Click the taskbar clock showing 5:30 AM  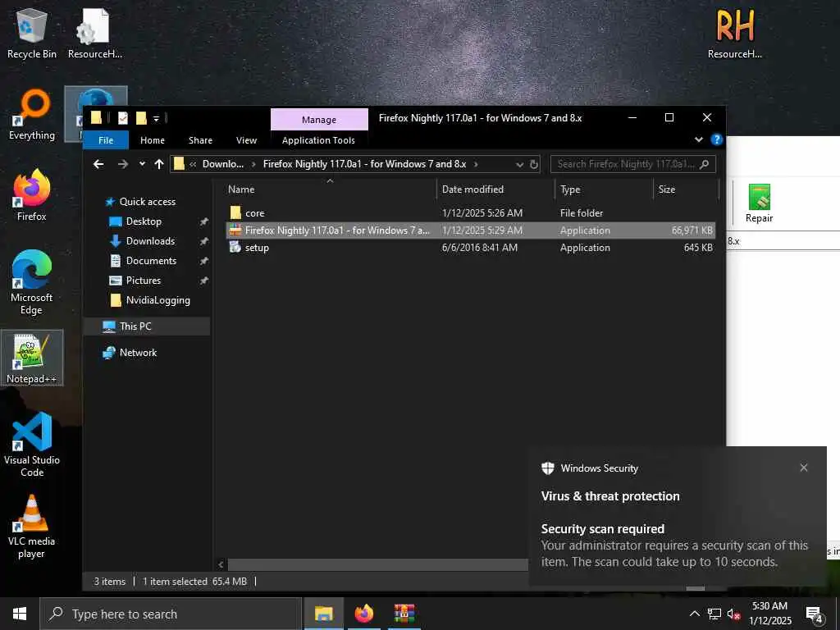pyautogui.click(x=769, y=614)
